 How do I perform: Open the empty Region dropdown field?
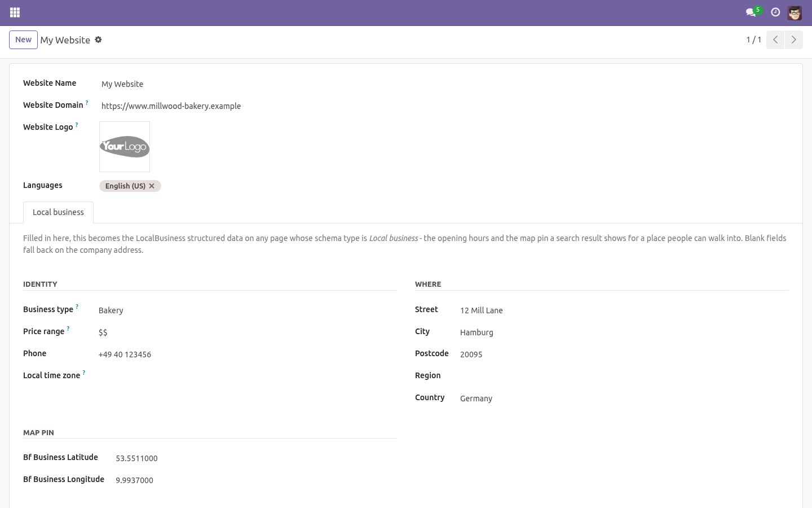point(623,376)
